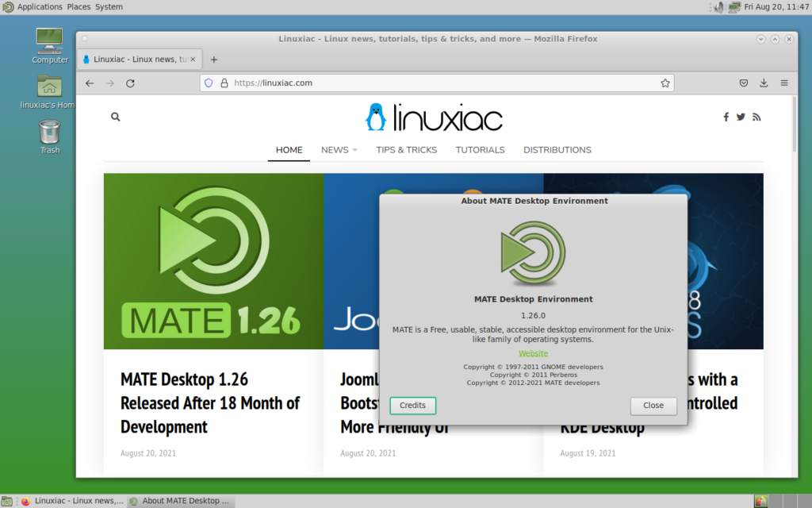Screen dimensions: 812x508
Task: Click the URL address field
Action: [x=437, y=83]
